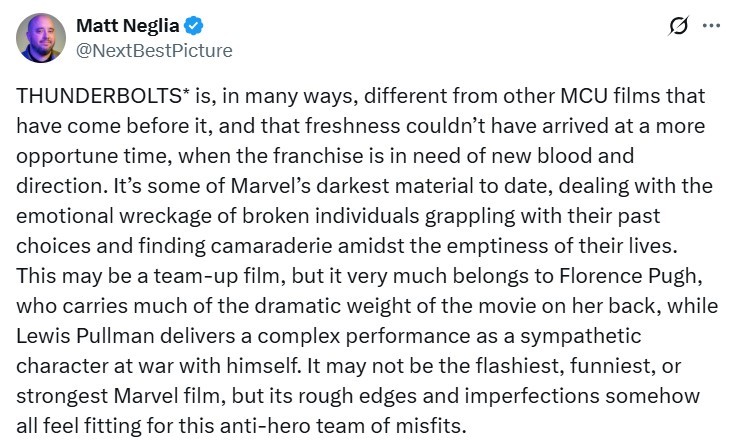This screenshot has width=741, height=442.
Task: Open the Grok explain-post icon
Action: pyautogui.click(x=678, y=26)
